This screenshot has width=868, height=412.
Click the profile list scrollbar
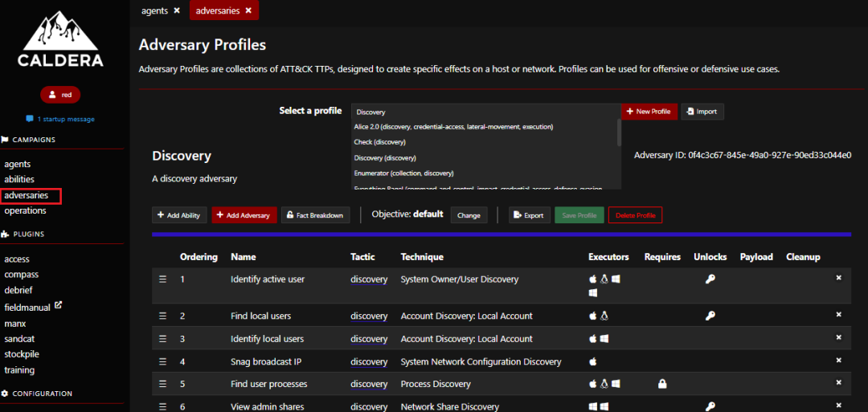click(619, 133)
